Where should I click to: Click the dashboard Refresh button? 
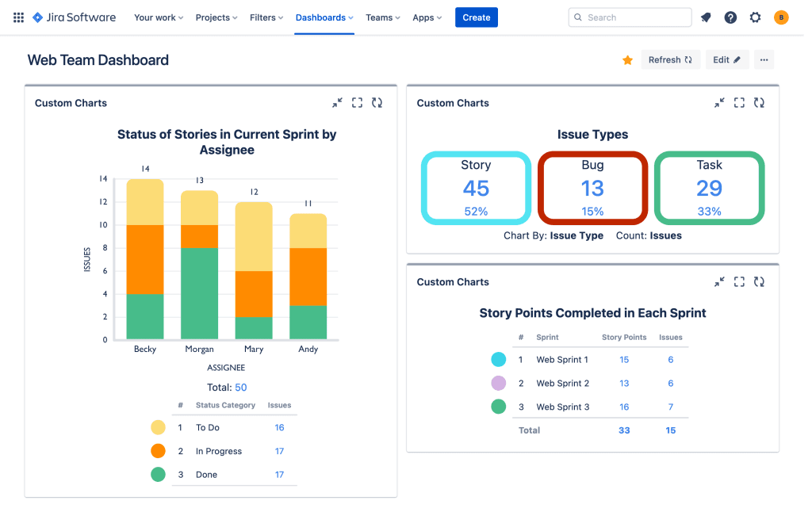point(670,60)
